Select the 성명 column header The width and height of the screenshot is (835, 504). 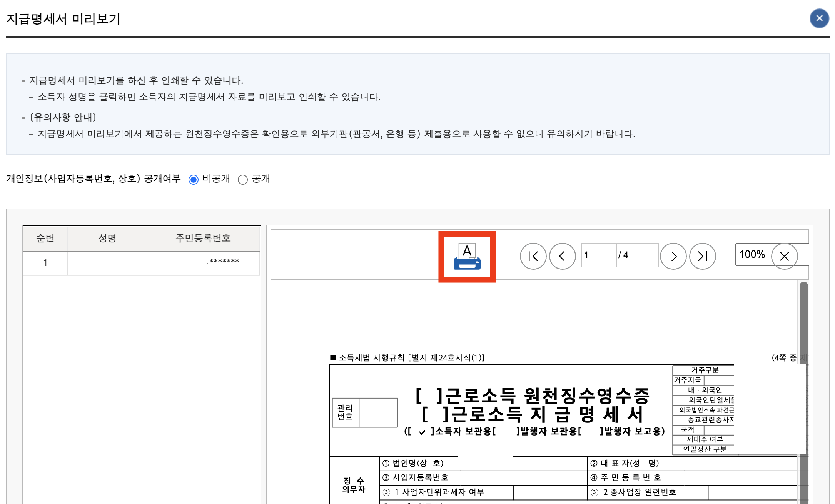[107, 238]
